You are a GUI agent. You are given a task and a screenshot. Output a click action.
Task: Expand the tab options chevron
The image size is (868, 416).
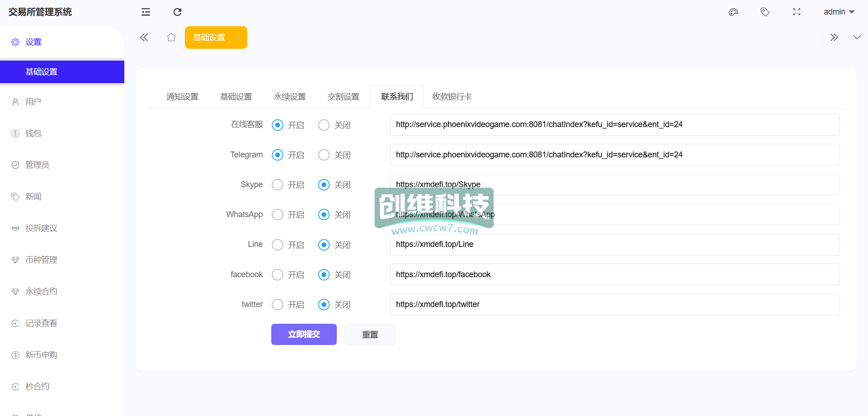[x=857, y=38]
